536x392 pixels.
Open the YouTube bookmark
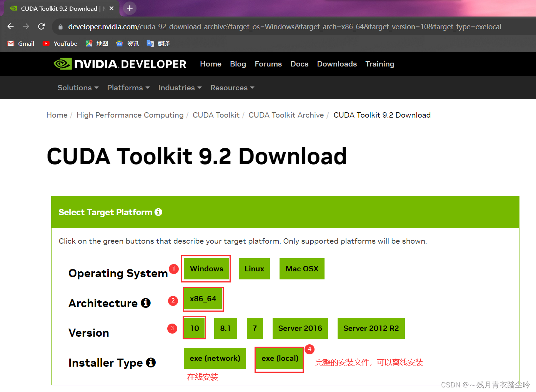pyautogui.click(x=60, y=43)
